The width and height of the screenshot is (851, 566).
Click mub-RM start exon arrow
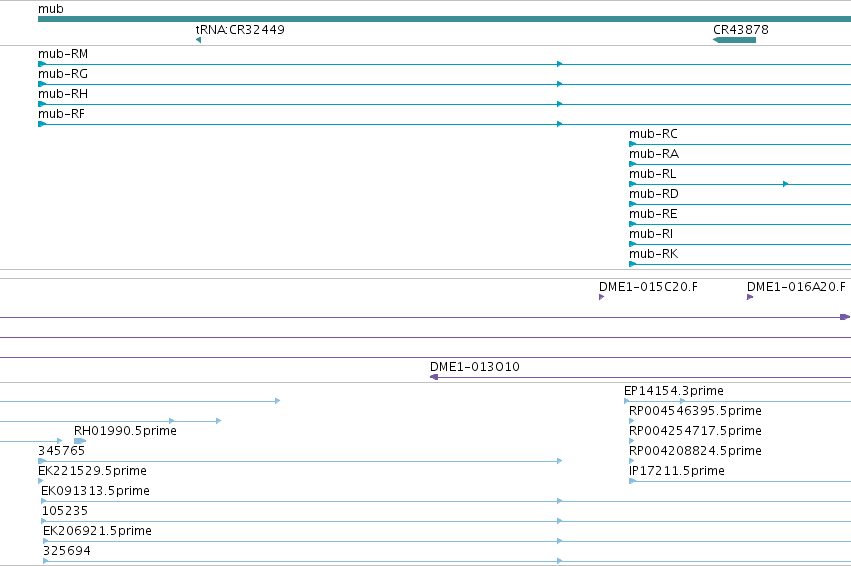click(42, 64)
